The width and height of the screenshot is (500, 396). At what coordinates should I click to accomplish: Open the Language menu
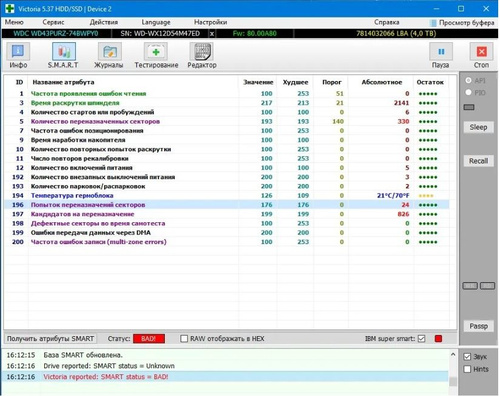click(x=156, y=22)
